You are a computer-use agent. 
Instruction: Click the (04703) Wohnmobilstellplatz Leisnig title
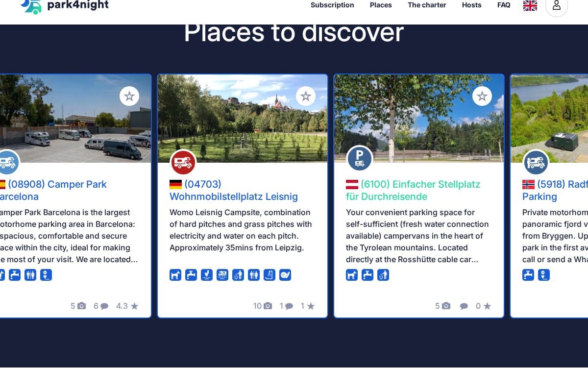click(x=234, y=191)
